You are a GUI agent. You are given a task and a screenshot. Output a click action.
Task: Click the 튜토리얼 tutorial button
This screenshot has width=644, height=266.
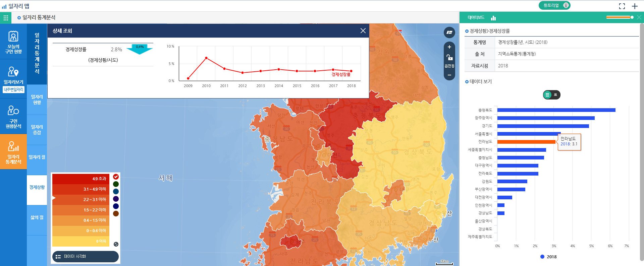pos(554,5)
